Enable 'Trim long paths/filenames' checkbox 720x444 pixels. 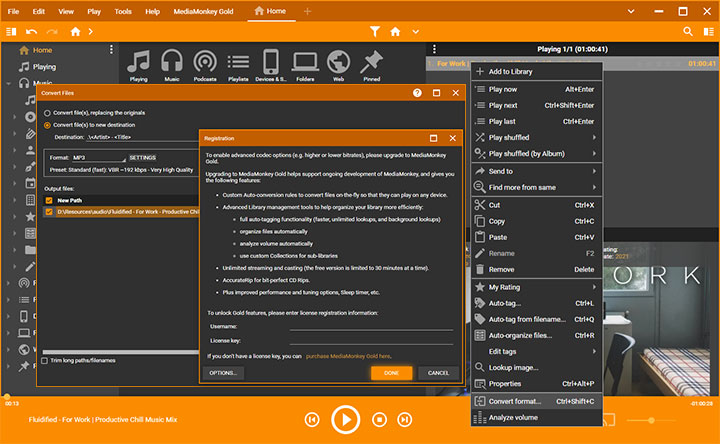tap(45, 360)
